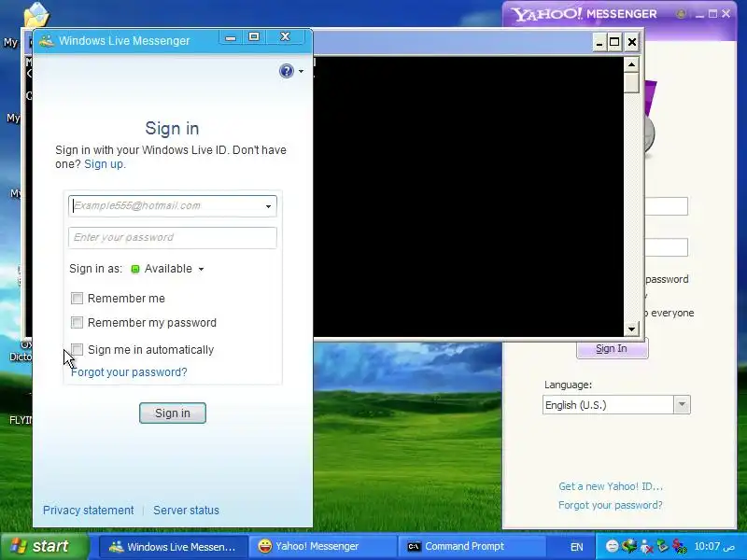Enable the Remember me checkbox
The image size is (747, 560).
tap(77, 298)
